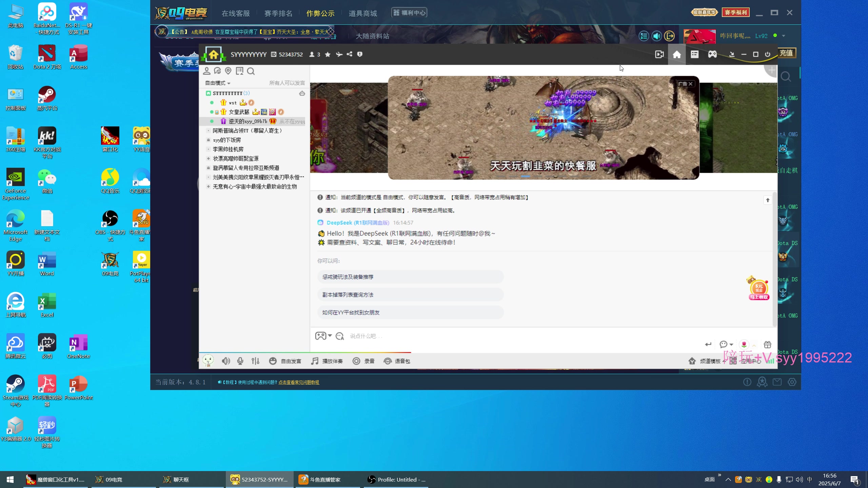Image resolution: width=868 pixels, height=488 pixels.
Task: Toggle 播放伴奏 accompaniment playback
Action: pyautogui.click(x=327, y=361)
